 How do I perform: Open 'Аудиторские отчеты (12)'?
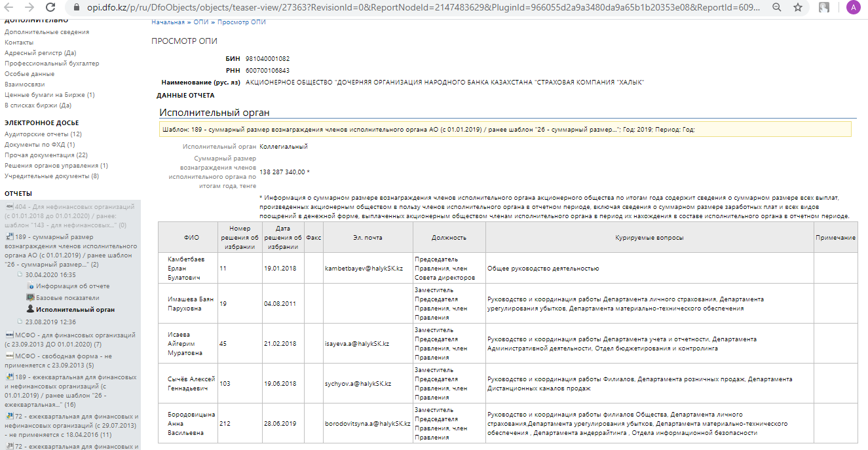point(43,134)
